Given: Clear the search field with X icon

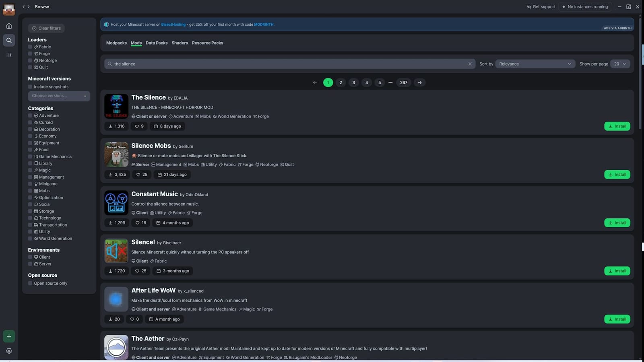Looking at the screenshot, I should [x=470, y=64].
